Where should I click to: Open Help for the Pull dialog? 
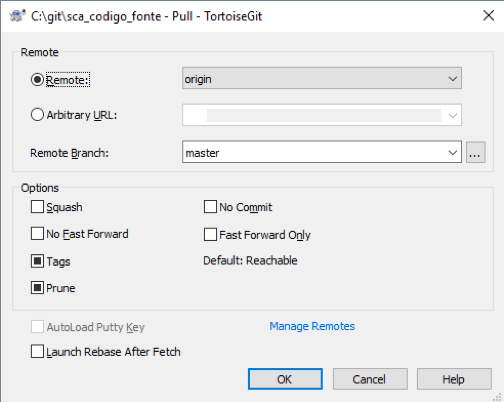click(x=454, y=379)
